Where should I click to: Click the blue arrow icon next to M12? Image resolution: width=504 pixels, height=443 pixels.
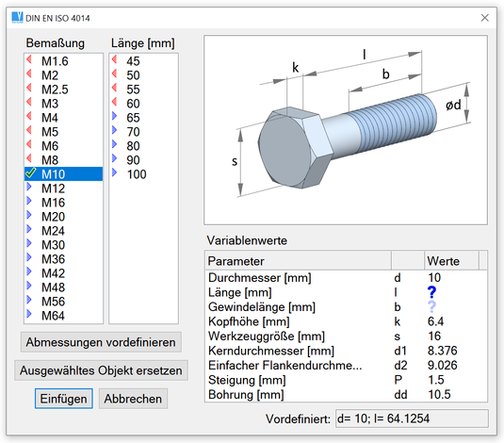tap(29, 187)
